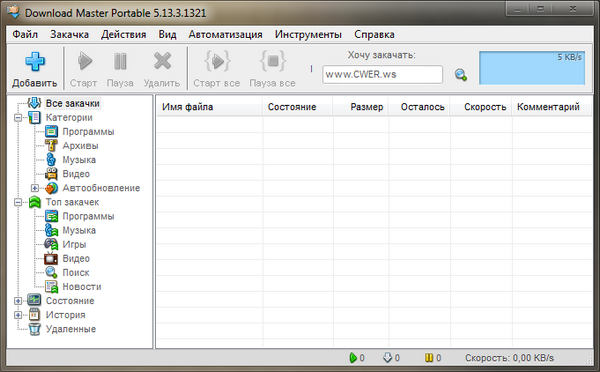Viewport: 600px width, 372px height.
Task: Open the Инструменты menu
Action: [x=308, y=34]
